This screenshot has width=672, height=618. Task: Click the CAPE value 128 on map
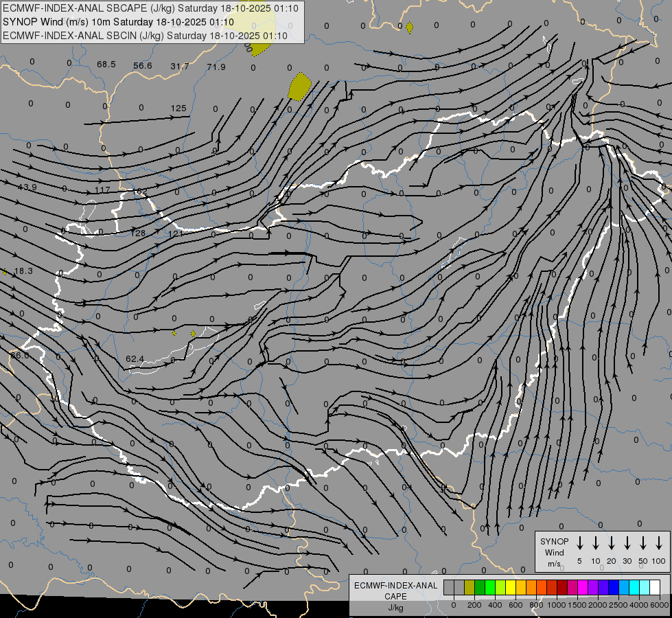click(x=138, y=233)
